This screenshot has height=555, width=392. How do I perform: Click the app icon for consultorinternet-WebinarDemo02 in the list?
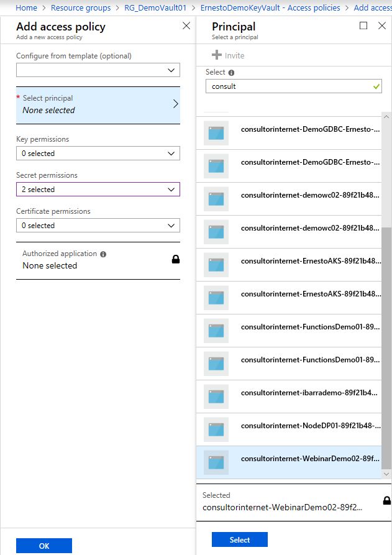[x=216, y=462]
